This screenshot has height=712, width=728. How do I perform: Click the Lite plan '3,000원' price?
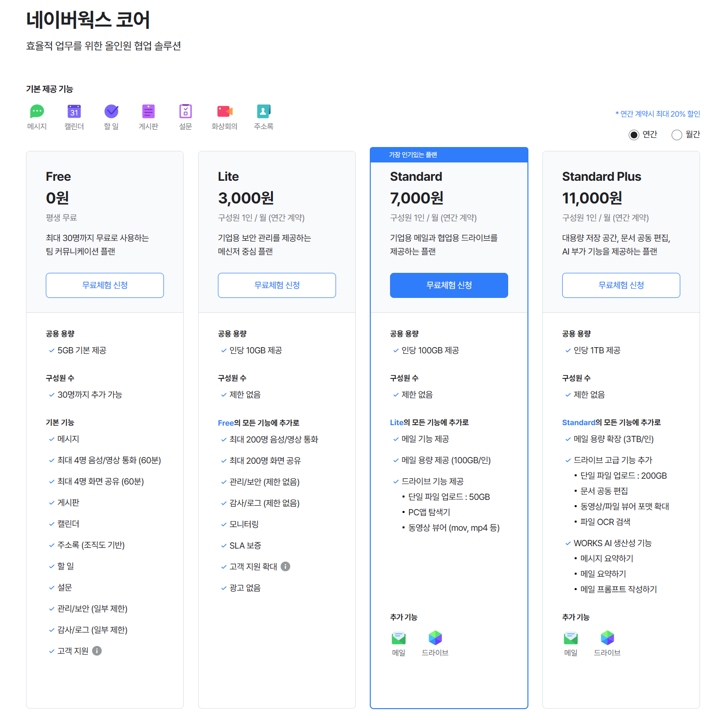tap(246, 198)
